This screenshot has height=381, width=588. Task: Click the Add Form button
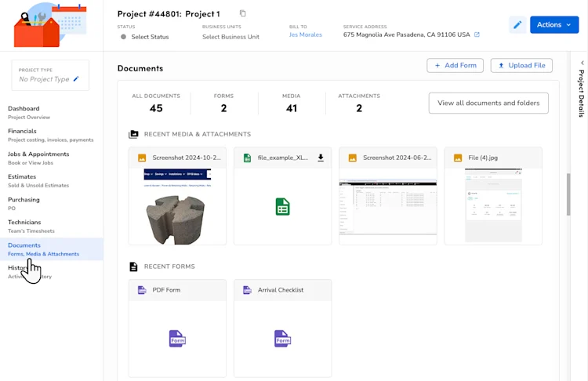click(x=455, y=65)
